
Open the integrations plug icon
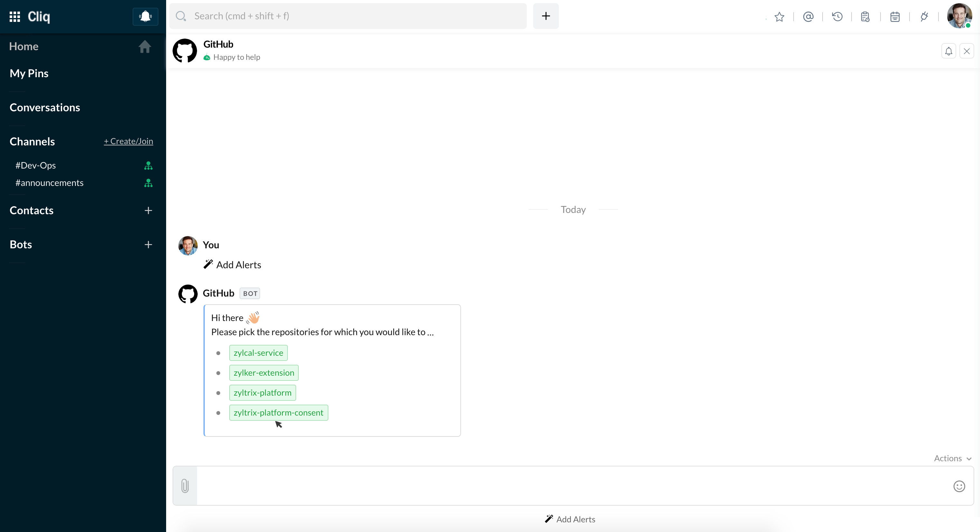pyautogui.click(x=924, y=17)
